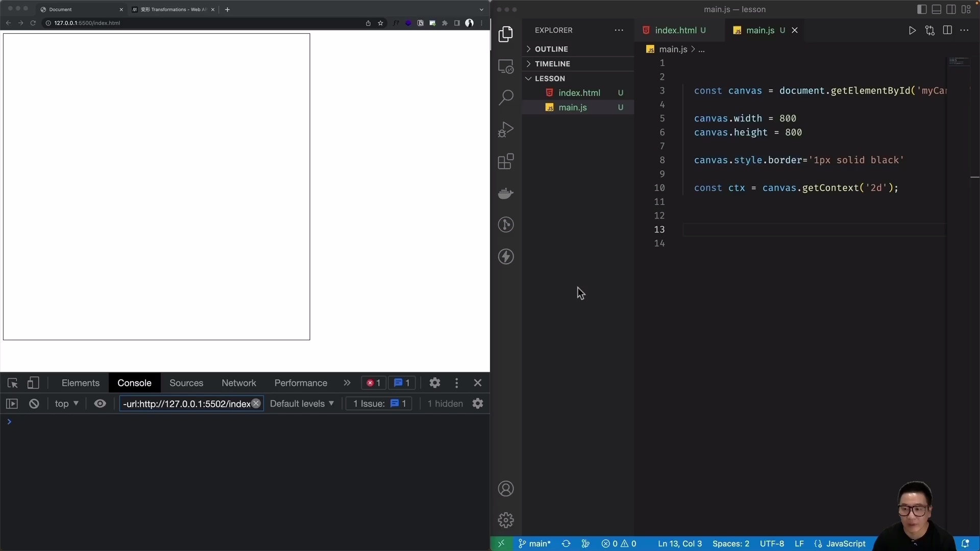
Task: Open the Chrome extensions puzzle icon
Action: pos(445,23)
